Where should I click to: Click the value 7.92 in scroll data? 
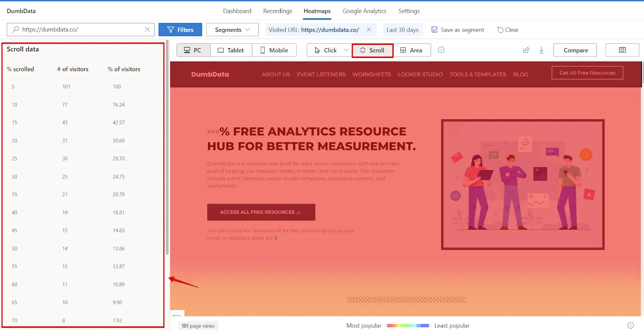[117, 320]
